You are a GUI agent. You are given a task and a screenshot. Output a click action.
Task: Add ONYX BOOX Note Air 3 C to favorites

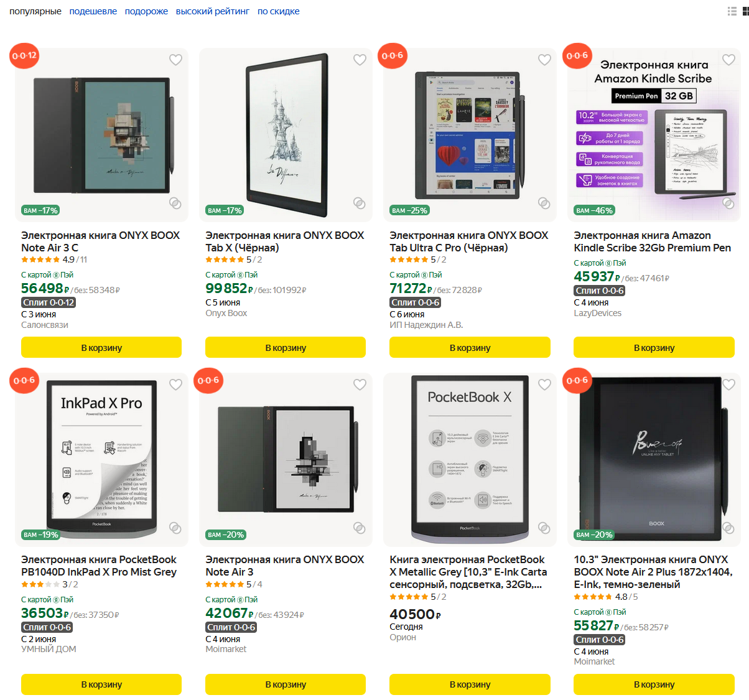[176, 60]
